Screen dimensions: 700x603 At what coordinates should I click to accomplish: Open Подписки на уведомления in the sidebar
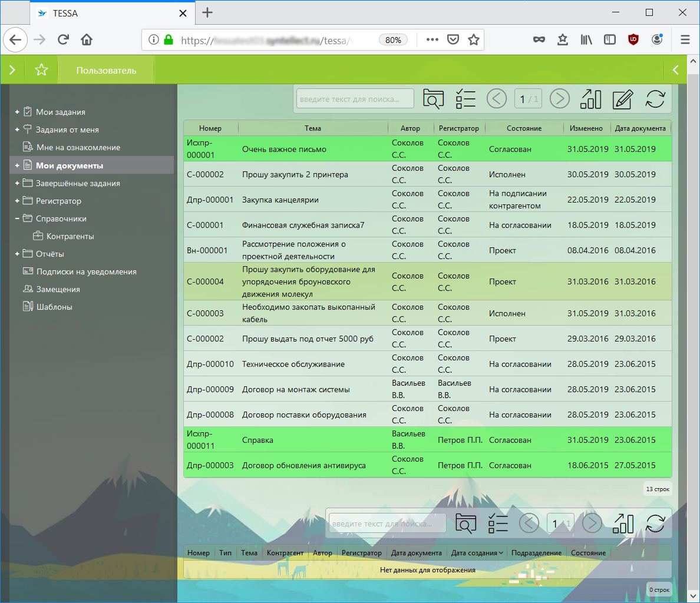tap(86, 271)
